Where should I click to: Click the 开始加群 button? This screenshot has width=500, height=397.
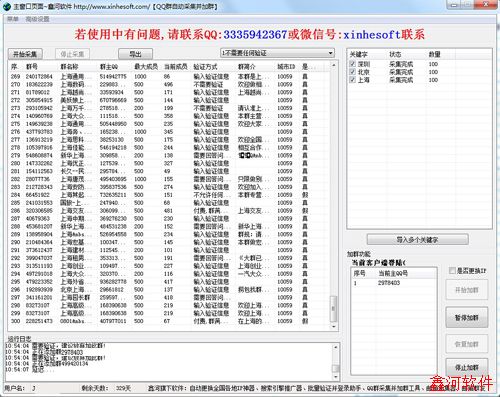pos(467,290)
